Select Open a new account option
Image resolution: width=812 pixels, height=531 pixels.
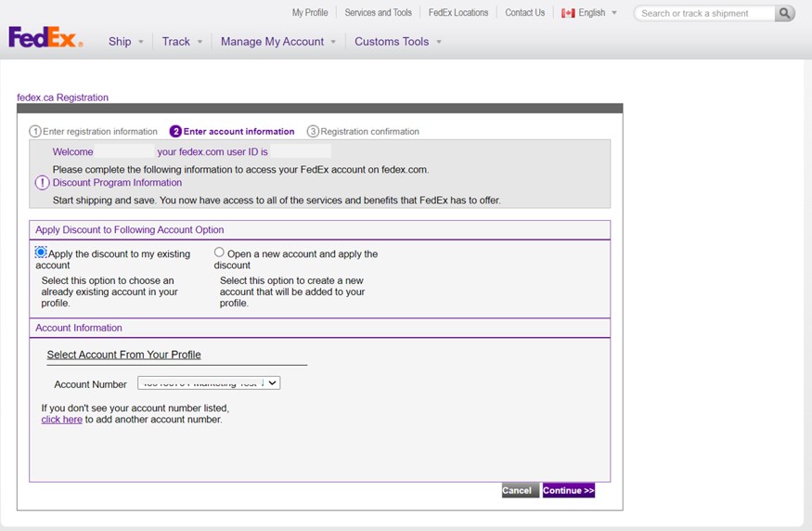click(219, 253)
